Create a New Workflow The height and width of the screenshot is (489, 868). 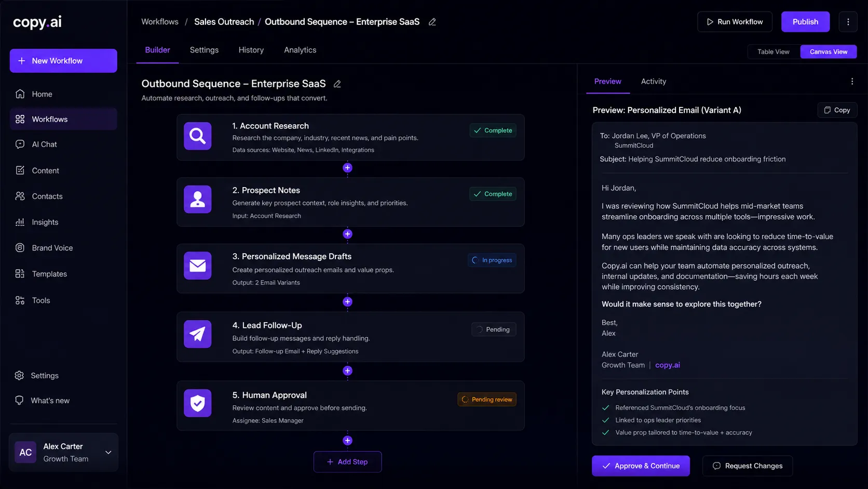pos(63,61)
